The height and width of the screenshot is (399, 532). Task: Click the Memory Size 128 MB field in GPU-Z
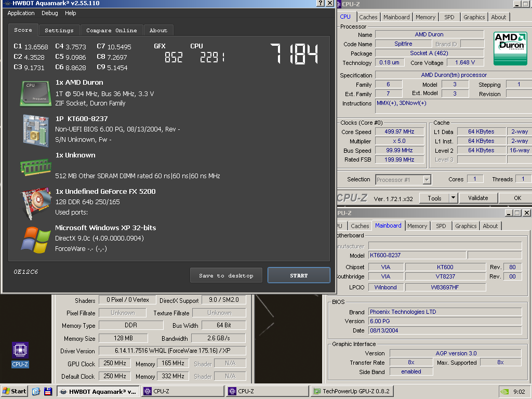[123, 338]
